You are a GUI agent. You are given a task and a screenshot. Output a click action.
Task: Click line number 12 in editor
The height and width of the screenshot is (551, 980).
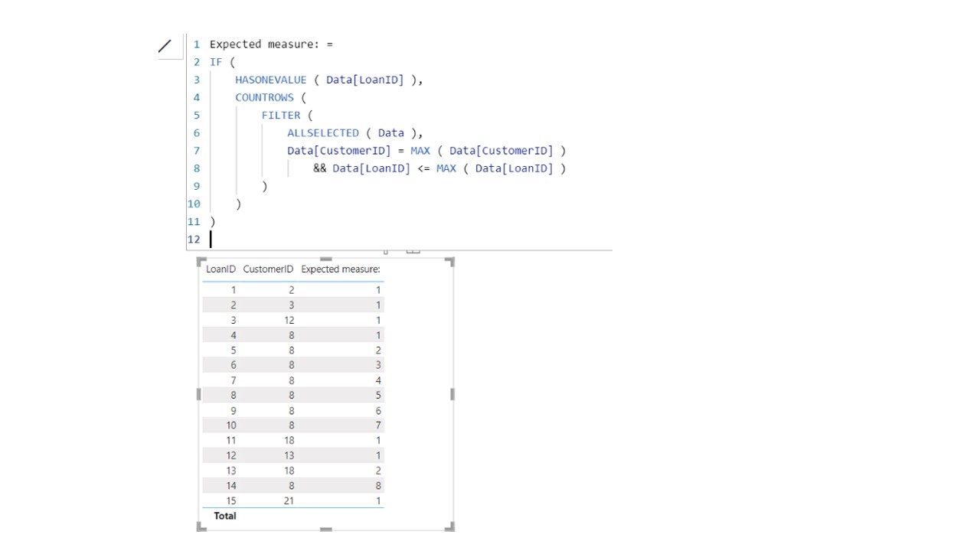(194, 240)
